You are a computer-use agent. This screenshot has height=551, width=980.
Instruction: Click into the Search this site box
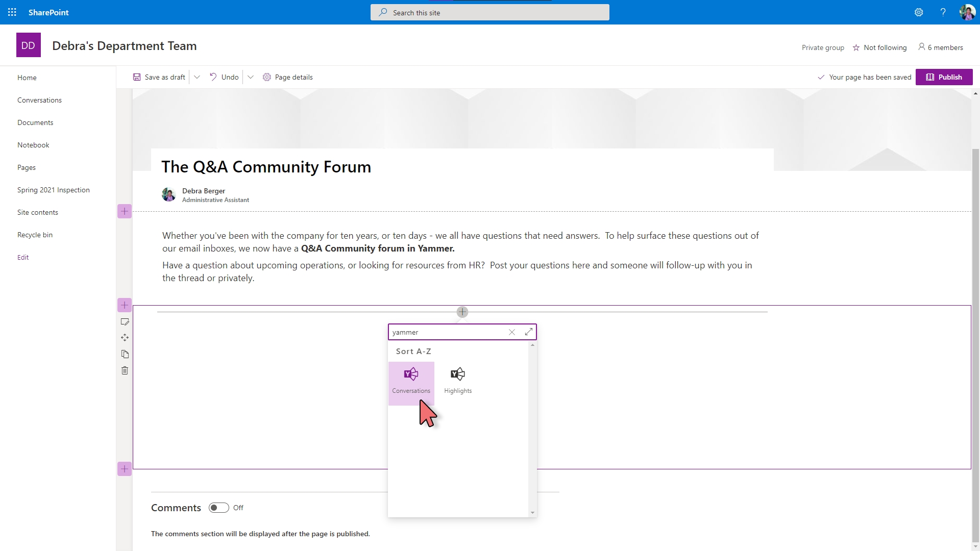pyautogui.click(x=490, y=12)
